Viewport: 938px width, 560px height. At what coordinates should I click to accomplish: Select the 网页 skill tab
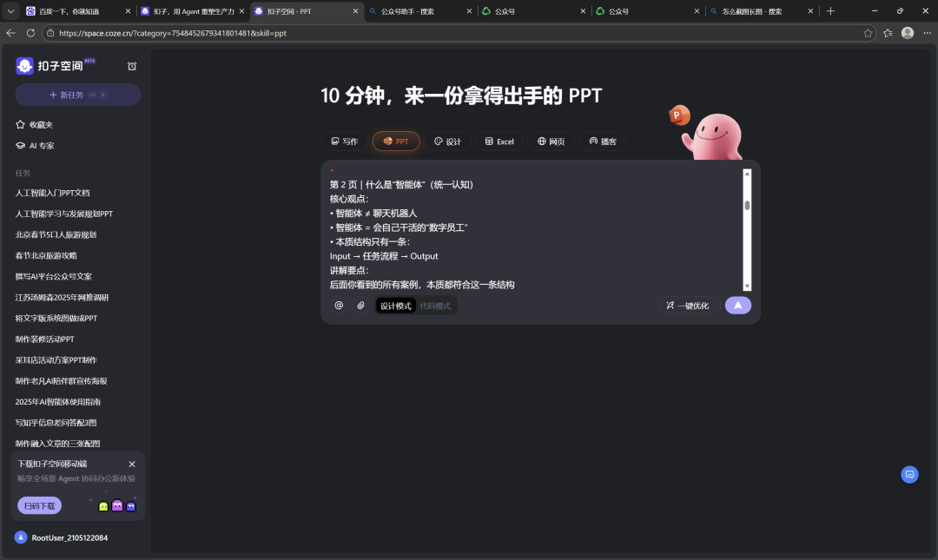(551, 142)
